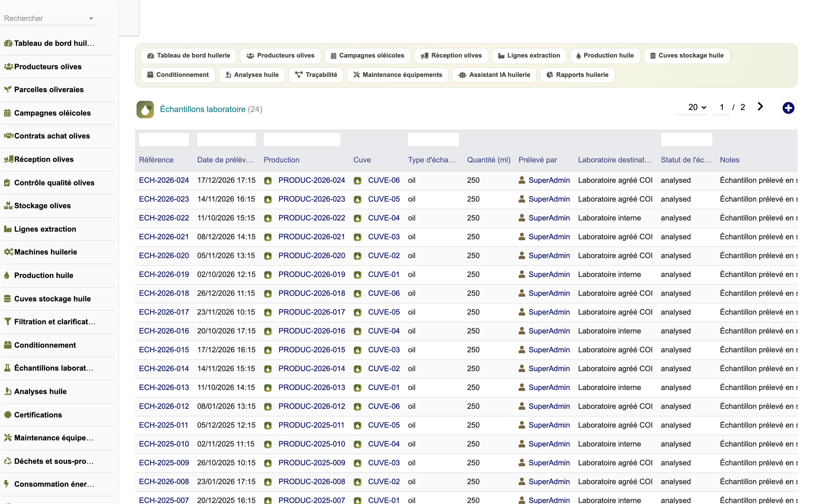The width and height of the screenshot is (815, 504).
Task: Click user icon beside SuperAdmin for ECH-2026-022
Action: tap(522, 218)
